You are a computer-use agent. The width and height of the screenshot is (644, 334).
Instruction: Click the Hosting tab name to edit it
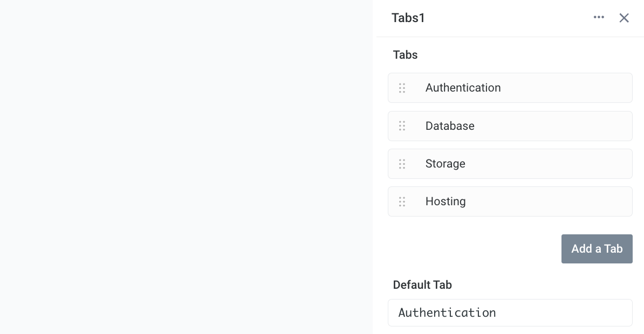[x=446, y=201]
